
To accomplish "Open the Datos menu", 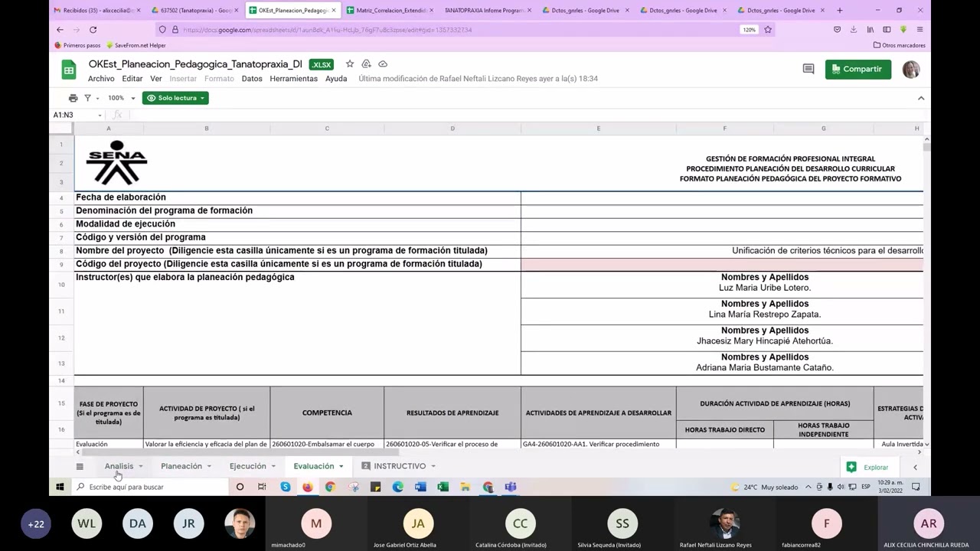I will [x=252, y=79].
